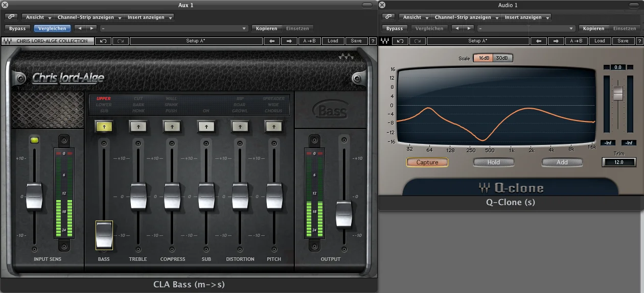The image size is (644, 293).
Task: Click the INPUT SENS fader handle
Action: (x=34, y=196)
